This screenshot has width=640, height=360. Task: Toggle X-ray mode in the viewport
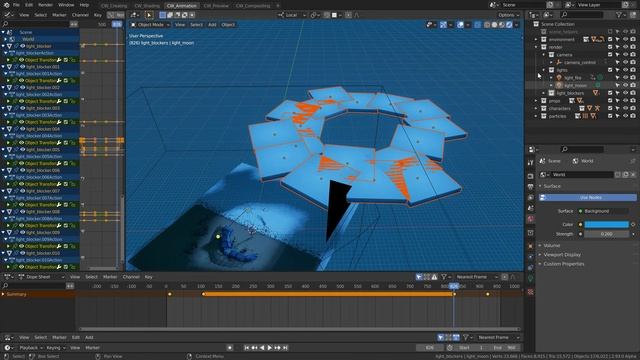(478, 25)
